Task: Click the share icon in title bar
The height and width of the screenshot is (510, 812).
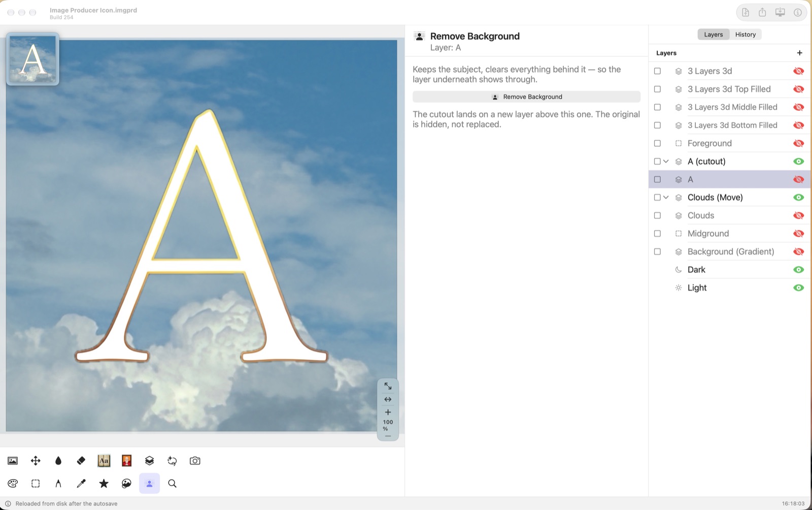Action: click(762, 12)
